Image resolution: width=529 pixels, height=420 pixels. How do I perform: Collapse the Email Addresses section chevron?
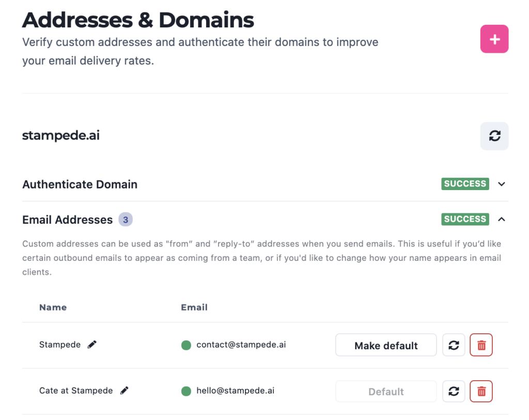(x=502, y=219)
